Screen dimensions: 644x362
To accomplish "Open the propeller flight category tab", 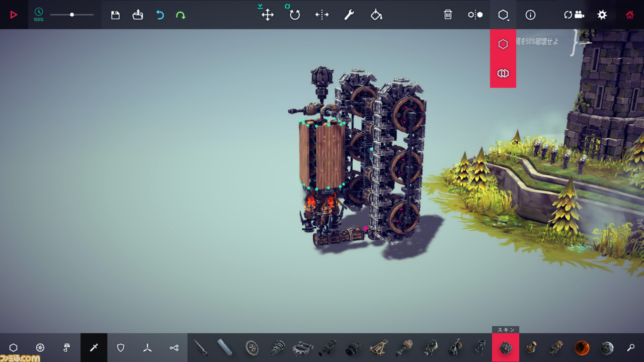I will pos(147,347).
